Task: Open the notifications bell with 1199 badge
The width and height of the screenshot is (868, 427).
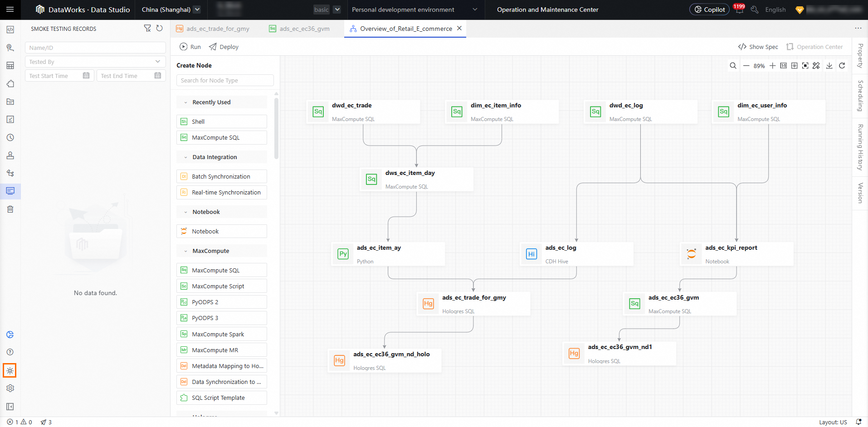Action: pos(739,10)
